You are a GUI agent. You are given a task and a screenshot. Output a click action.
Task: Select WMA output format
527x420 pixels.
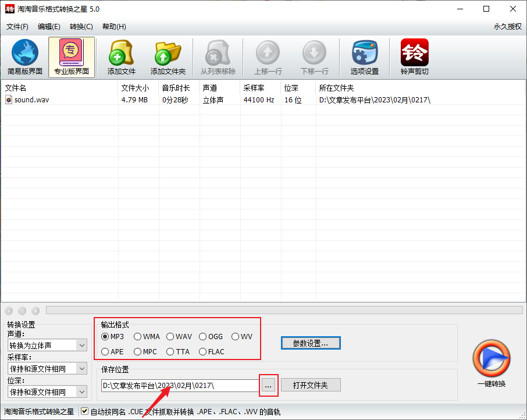click(x=147, y=336)
